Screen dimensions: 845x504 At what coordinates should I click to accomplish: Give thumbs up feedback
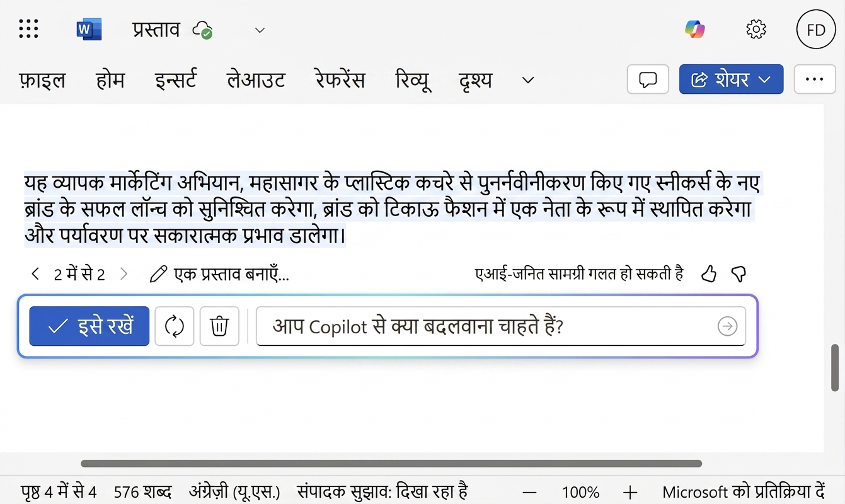tap(709, 273)
